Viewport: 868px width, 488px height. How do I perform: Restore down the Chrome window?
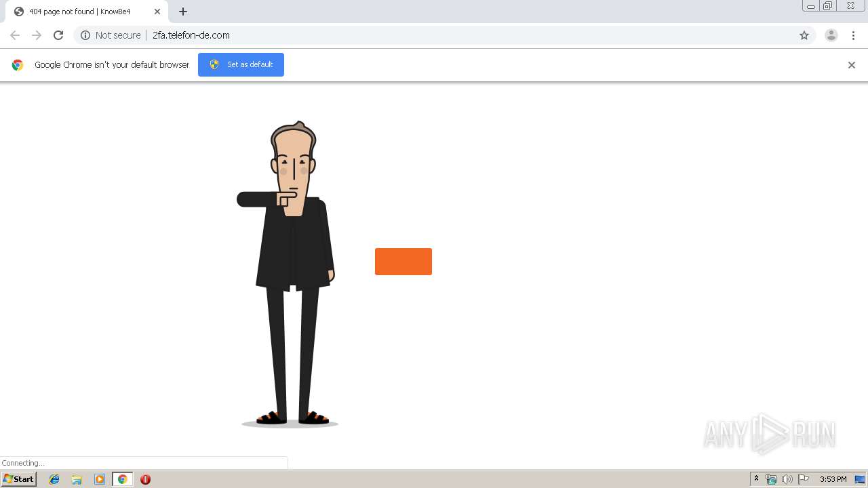click(x=828, y=6)
